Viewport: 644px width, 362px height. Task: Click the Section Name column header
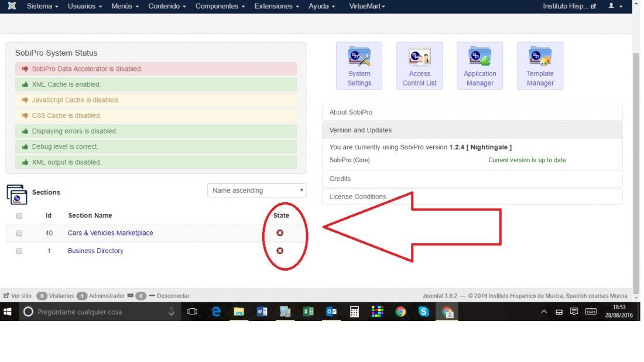(90, 216)
